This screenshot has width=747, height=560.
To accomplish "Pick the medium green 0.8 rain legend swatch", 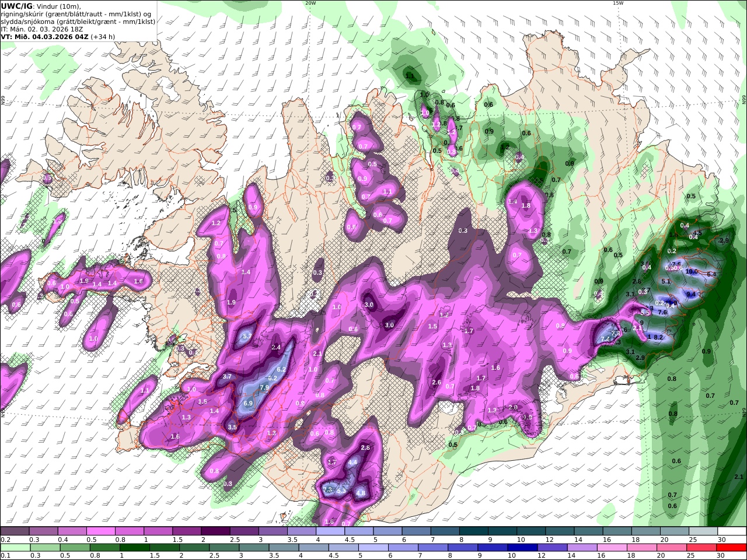I will click(x=106, y=547).
